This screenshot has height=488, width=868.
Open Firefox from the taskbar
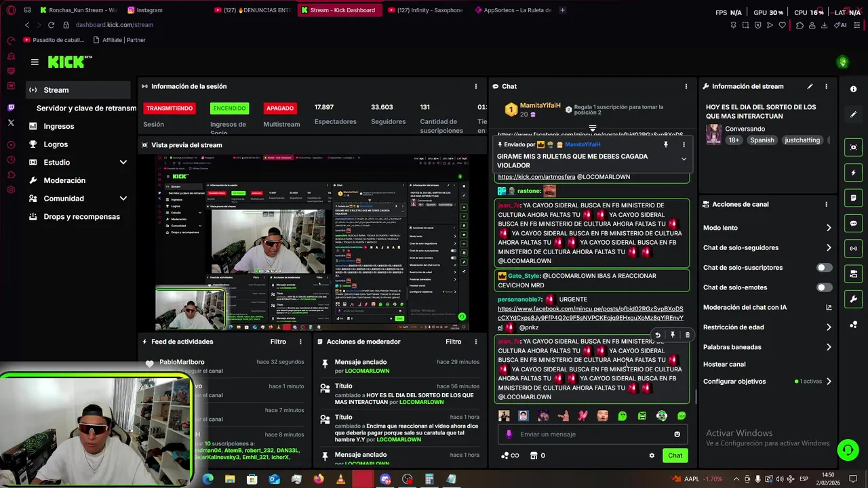(319, 479)
